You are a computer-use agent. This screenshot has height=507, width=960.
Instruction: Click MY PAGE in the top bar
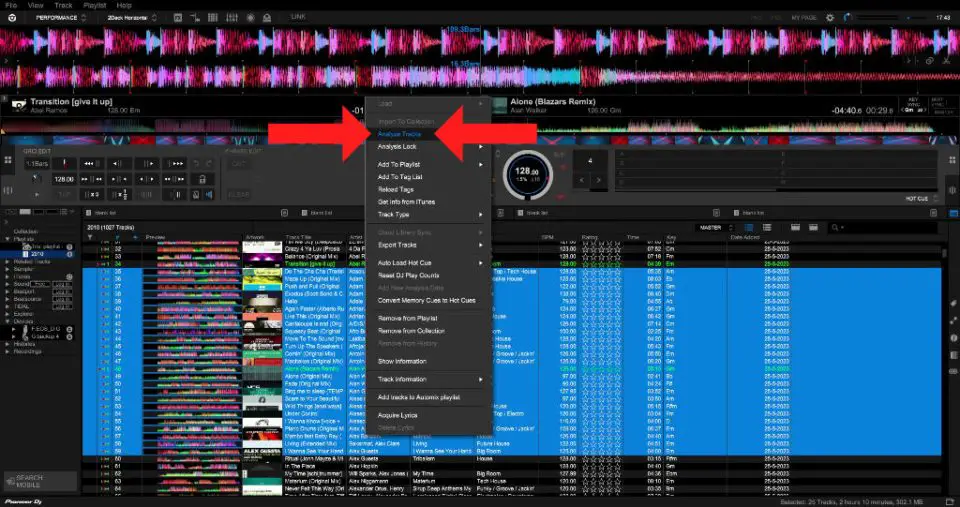[x=803, y=18]
